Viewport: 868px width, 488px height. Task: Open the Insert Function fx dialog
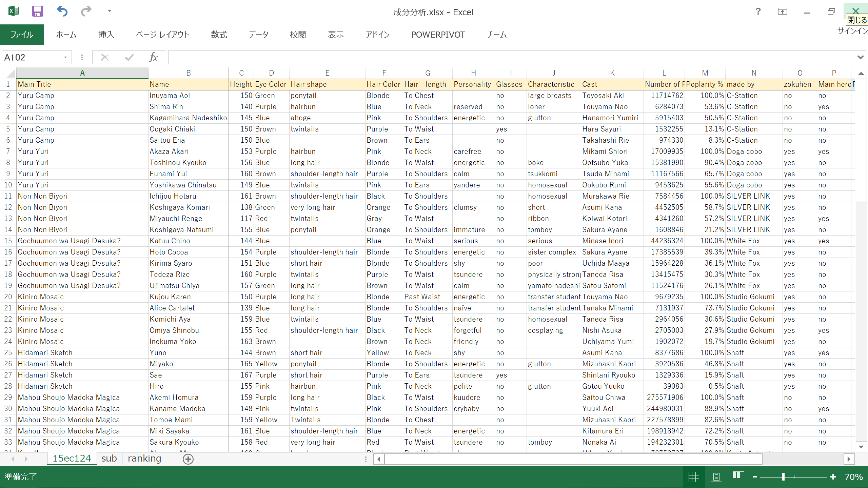[x=154, y=57]
